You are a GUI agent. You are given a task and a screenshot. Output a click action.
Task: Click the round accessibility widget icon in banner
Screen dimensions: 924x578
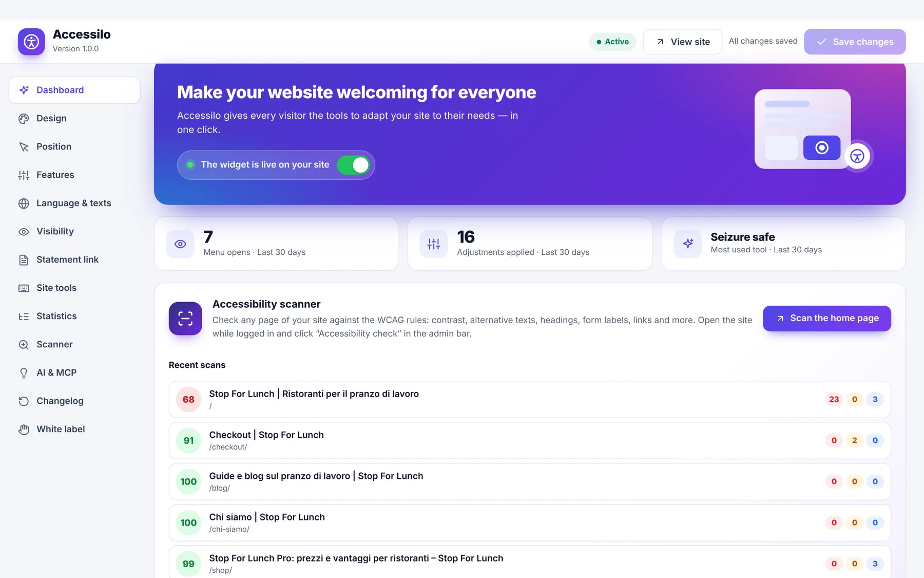857,156
